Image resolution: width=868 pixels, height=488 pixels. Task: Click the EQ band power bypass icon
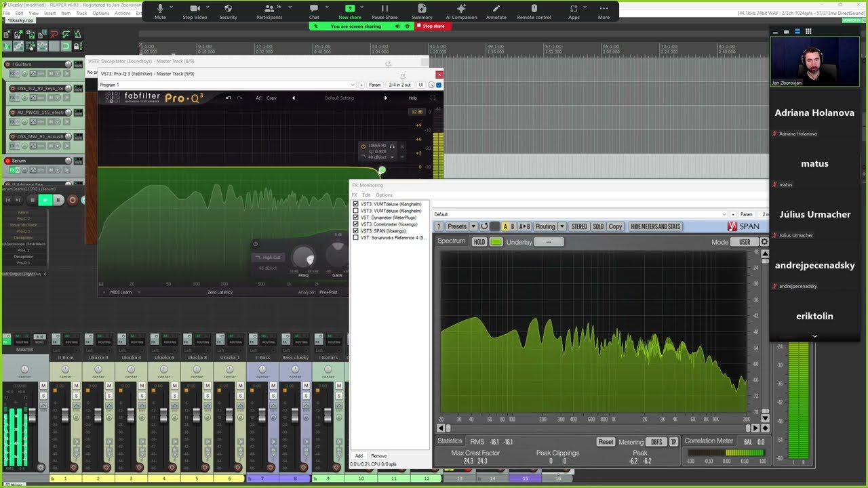click(x=363, y=146)
